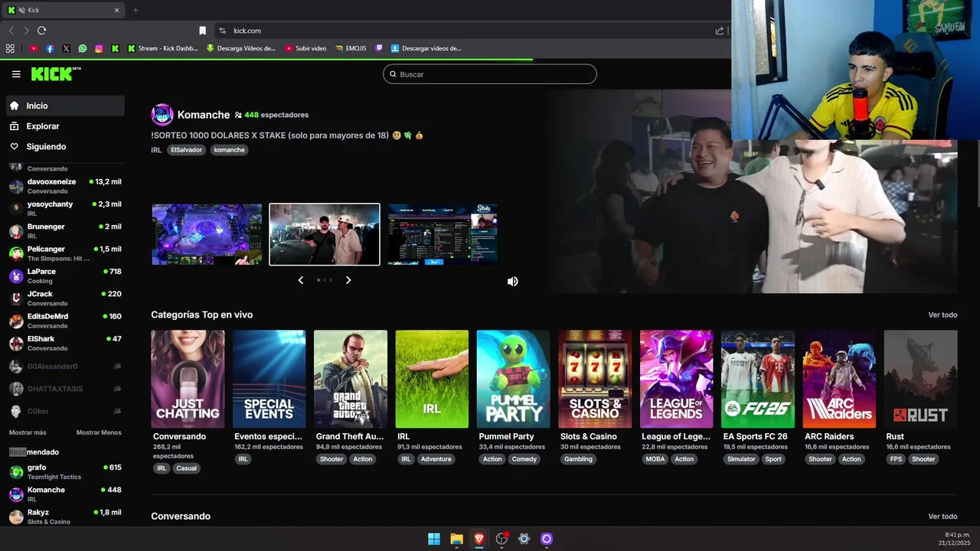Open the Windows Start button
This screenshot has width=980, height=551.
[434, 539]
